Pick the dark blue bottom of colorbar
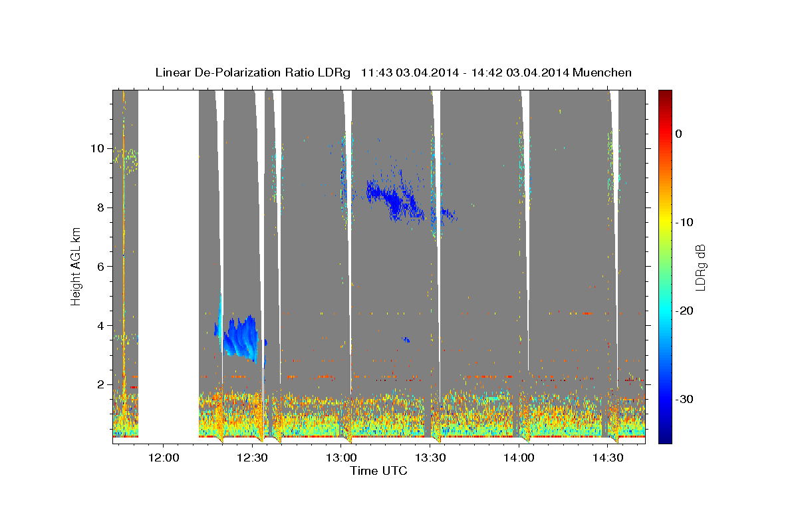This screenshot has height=532, width=798. [x=665, y=439]
